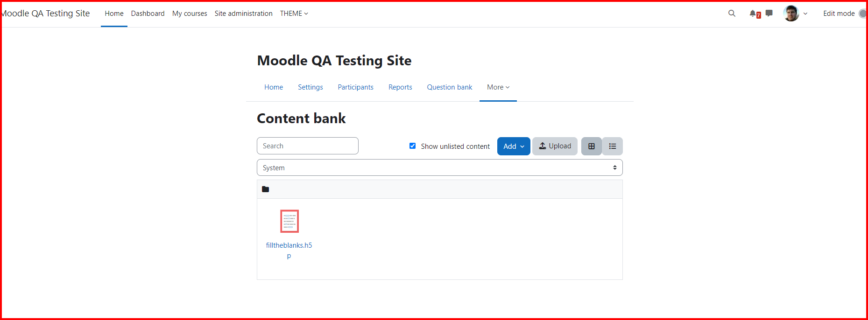Select the Settings tab
Image resolution: width=868 pixels, height=320 pixels.
click(311, 87)
